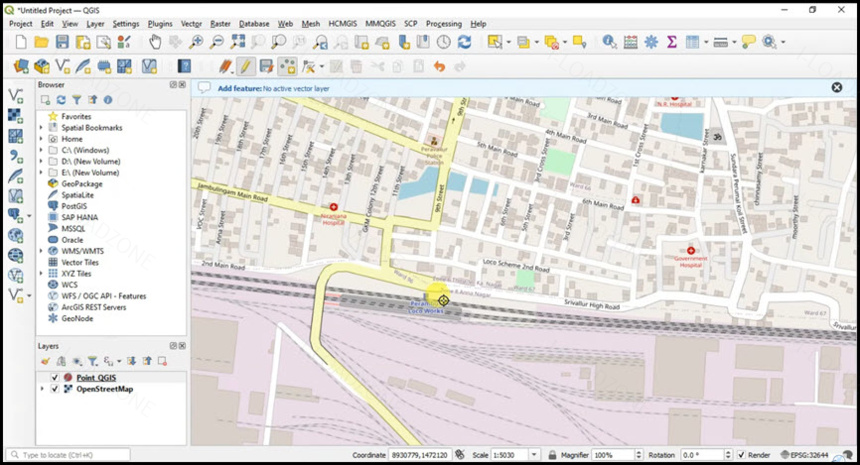
Task: Toggle visibility of the OpenStreetMap layer
Action: (x=54, y=389)
